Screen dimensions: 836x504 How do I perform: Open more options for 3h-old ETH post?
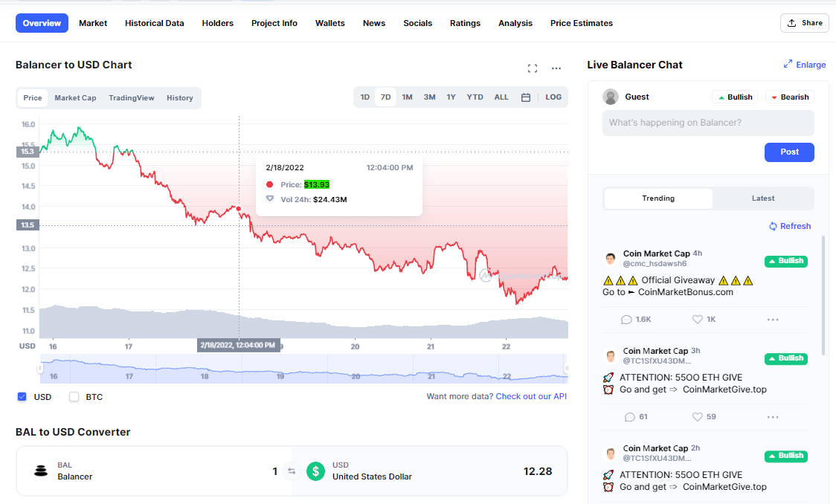(x=773, y=416)
